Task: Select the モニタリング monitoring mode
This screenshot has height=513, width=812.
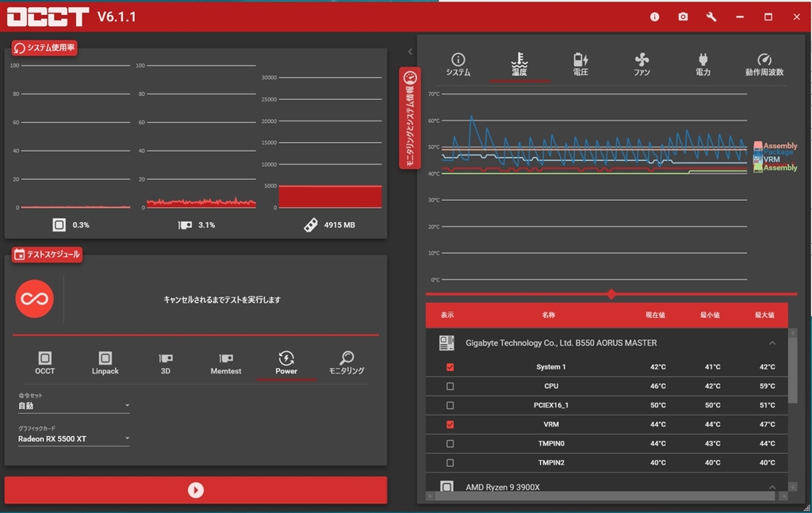Action: point(347,363)
